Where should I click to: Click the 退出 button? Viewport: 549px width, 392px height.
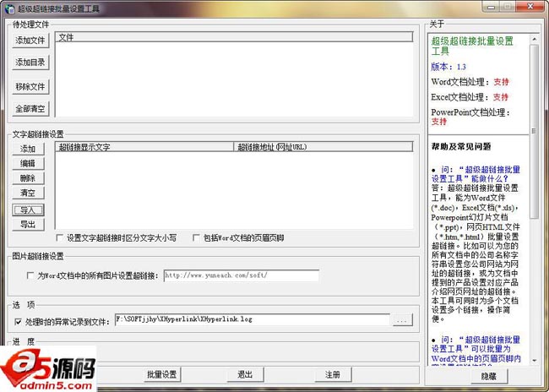pyautogui.click(x=245, y=374)
